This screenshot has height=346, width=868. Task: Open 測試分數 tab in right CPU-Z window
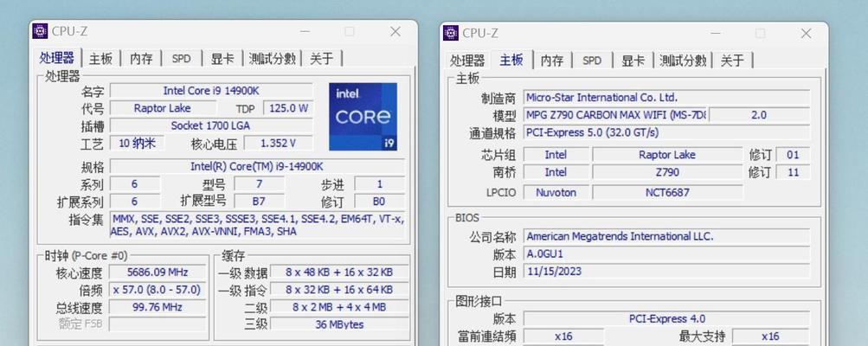coord(683,61)
